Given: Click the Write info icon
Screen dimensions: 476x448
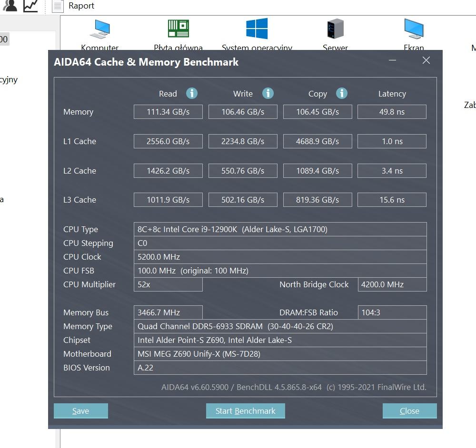Looking at the screenshot, I should point(268,93).
